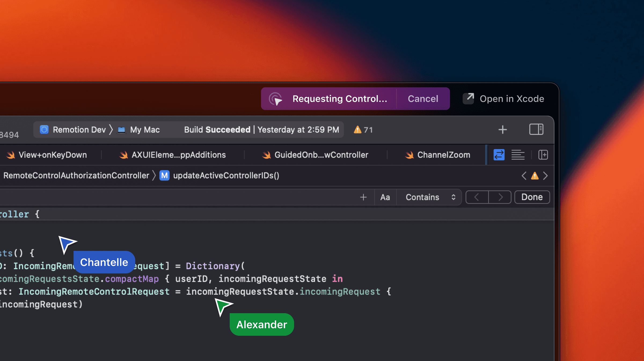Toggle Aa case sensitivity in find bar
The height and width of the screenshot is (361, 644).
[x=385, y=197]
